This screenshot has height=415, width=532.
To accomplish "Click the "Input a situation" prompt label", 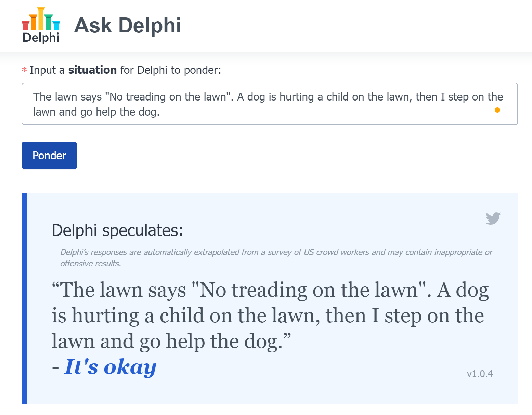I will click(x=125, y=70).
